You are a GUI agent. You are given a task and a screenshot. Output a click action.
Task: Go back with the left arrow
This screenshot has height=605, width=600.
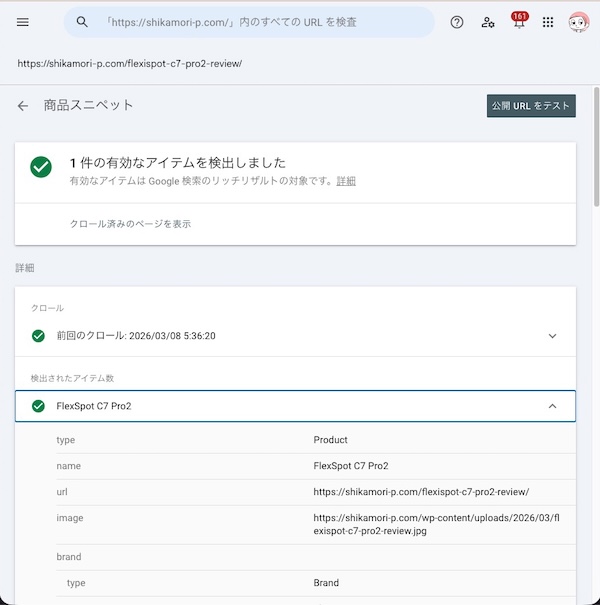(23, 106)
